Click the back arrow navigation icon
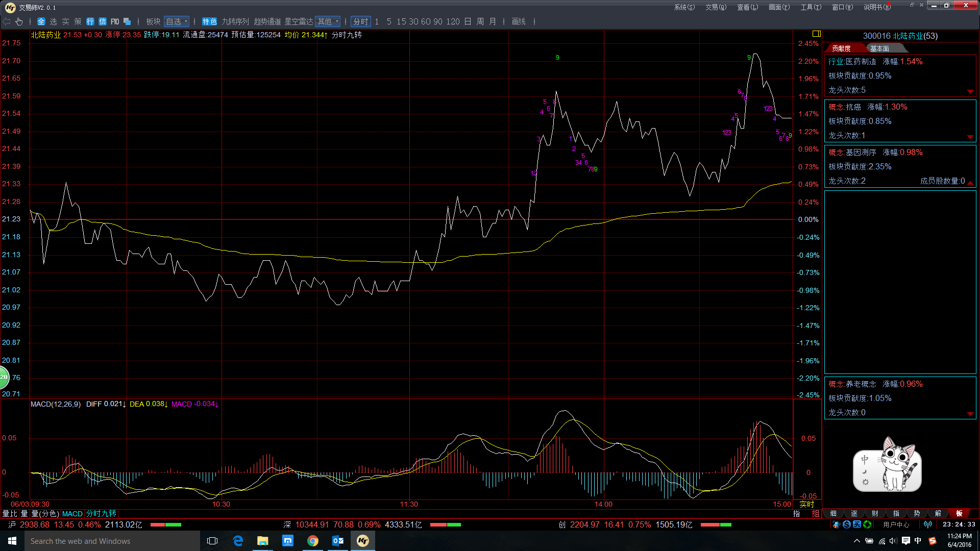The width and height of the screenshot is (980, 551). point(7,21)
